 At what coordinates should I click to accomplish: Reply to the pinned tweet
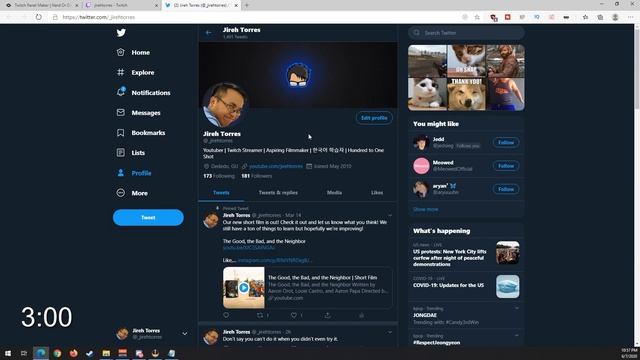(226, 315)
